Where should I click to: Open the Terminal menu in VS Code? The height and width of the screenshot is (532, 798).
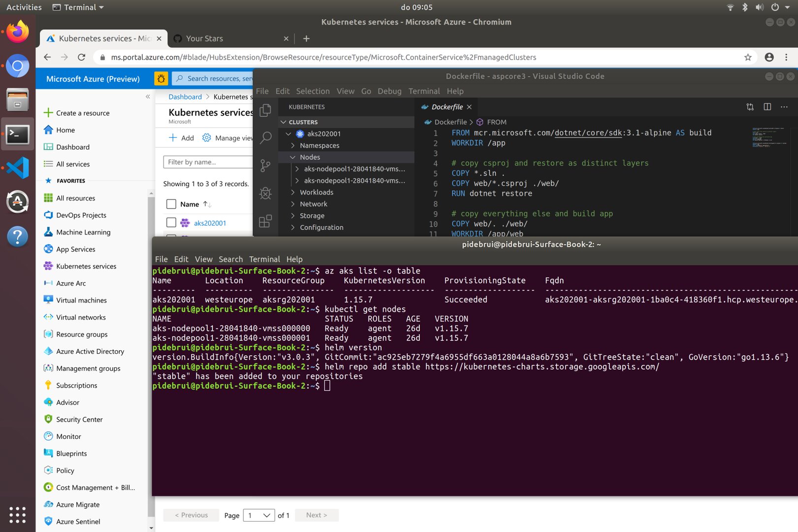(x=424, y=91)
